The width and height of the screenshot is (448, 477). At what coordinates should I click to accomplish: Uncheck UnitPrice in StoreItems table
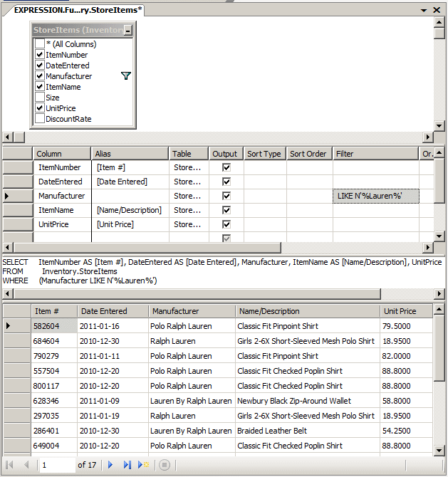(40, 108)
